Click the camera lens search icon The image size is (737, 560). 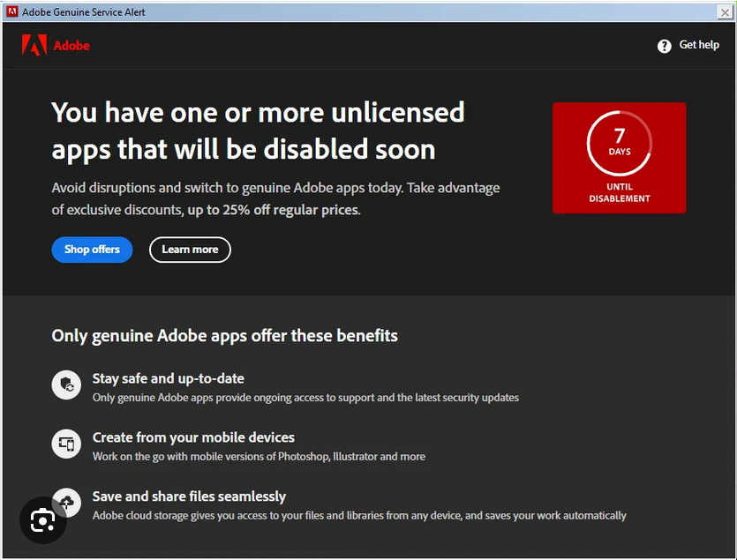click(x=42, y=520)
